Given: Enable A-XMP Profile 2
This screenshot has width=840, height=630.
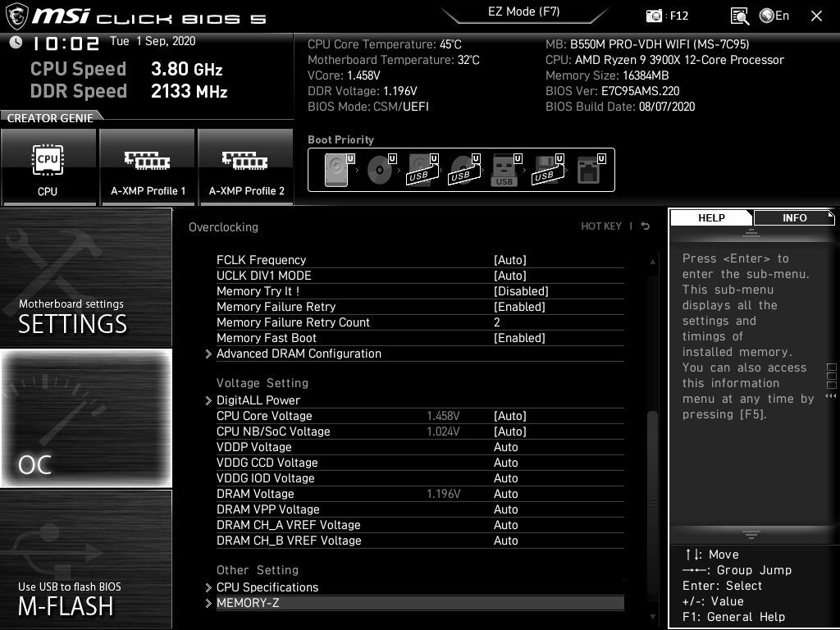Looking at the screenshot, I should coord(246,167).
